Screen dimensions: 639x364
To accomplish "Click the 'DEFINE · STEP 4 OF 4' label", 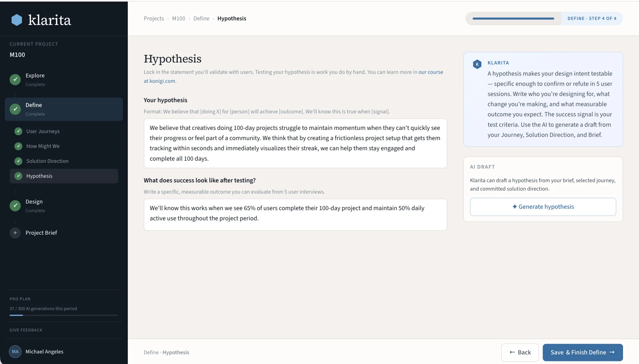I will [x=592, y=19].
